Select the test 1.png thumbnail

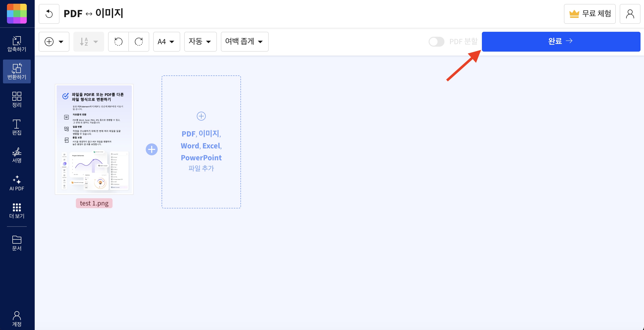[94, 139]
